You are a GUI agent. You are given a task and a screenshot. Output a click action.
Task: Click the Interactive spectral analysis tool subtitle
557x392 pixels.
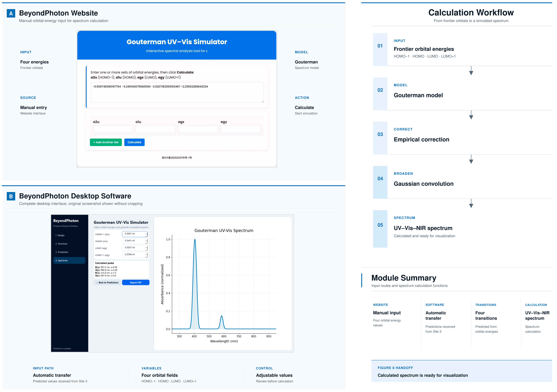177,51
